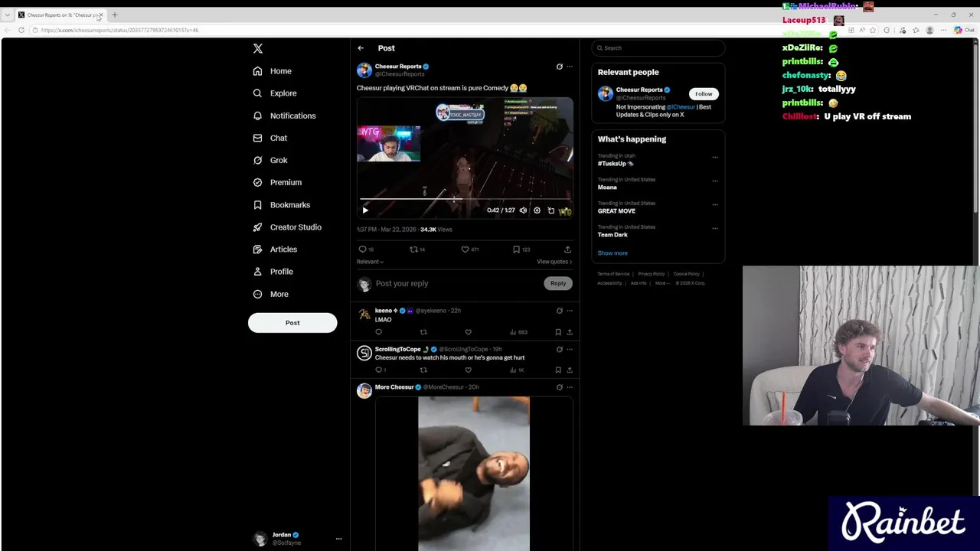980x551 pixels.
Task: Click reply icon on main post
Action: pyautogui.click(x=362, y=249)
